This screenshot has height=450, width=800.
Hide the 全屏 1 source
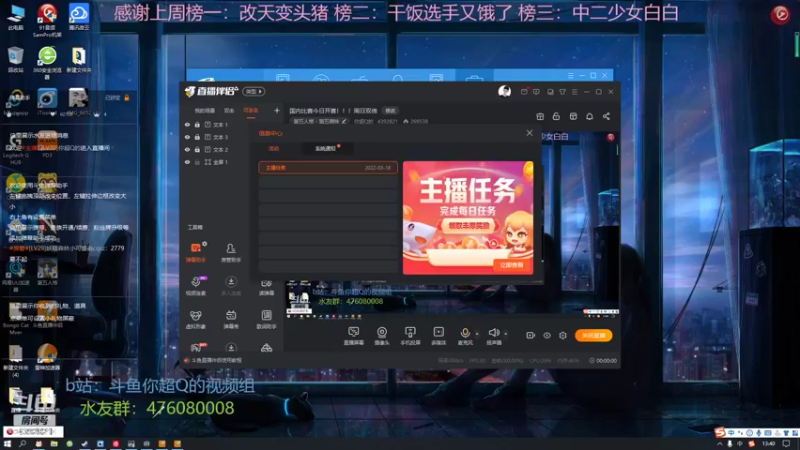click(x=187, y=162)
